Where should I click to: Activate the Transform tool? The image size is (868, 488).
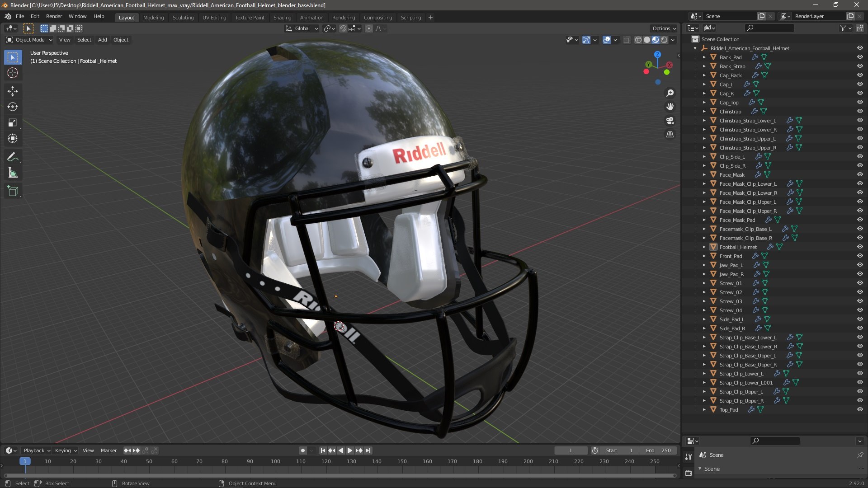[13, 139]
